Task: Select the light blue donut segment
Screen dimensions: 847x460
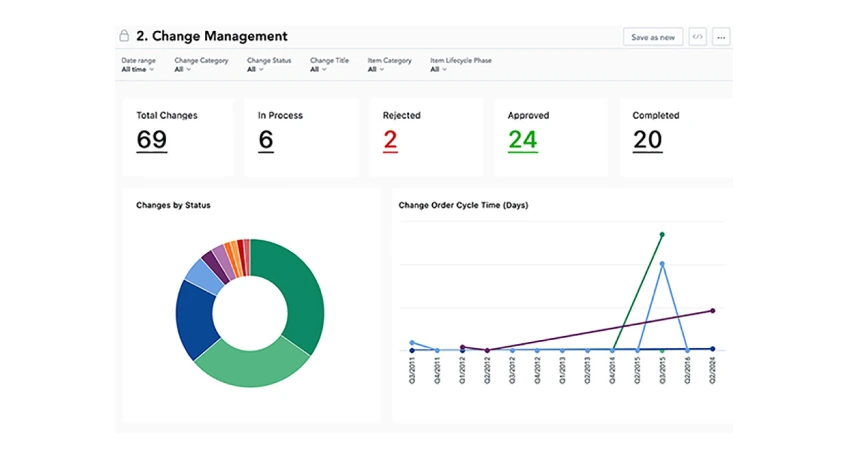Action: click(x=206, y=275)
